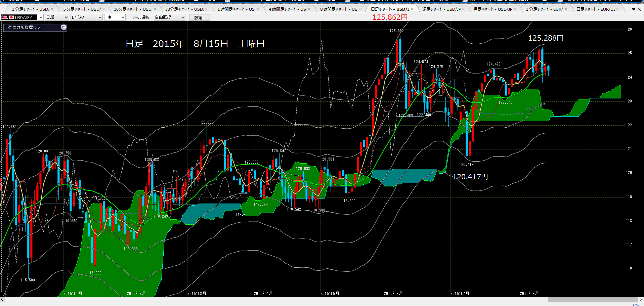This screenshot has height=306, width=644.
Task: Click the 日足 2015年 8月15日 土曜日 heading
Action: pyautogui.click(x=195, y=44)
